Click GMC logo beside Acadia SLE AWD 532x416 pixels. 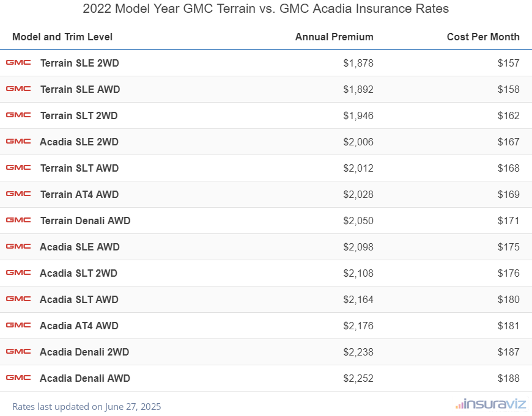point(18,246)
